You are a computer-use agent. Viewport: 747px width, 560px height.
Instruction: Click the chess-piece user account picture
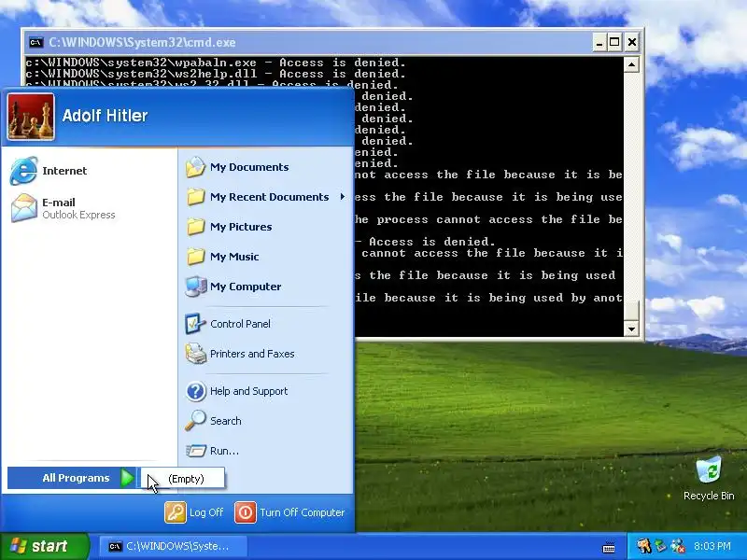pyautogui.click(x=31, y=117)
